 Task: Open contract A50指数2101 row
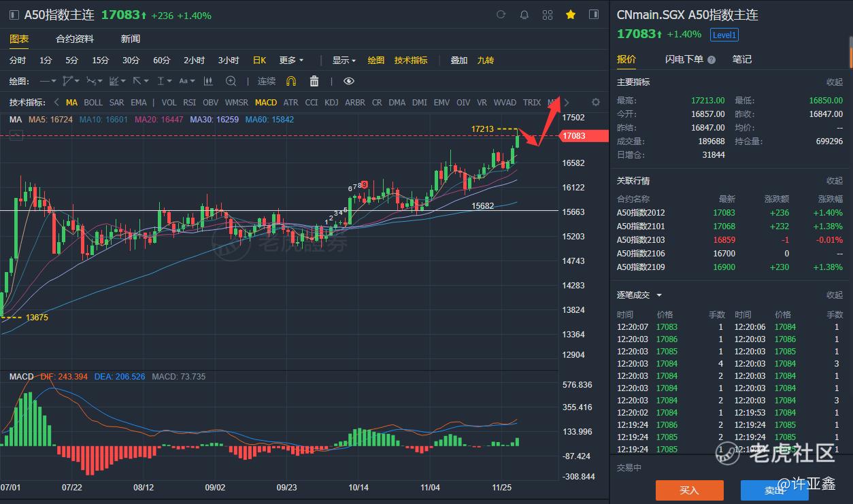click(x=729, y=226)
